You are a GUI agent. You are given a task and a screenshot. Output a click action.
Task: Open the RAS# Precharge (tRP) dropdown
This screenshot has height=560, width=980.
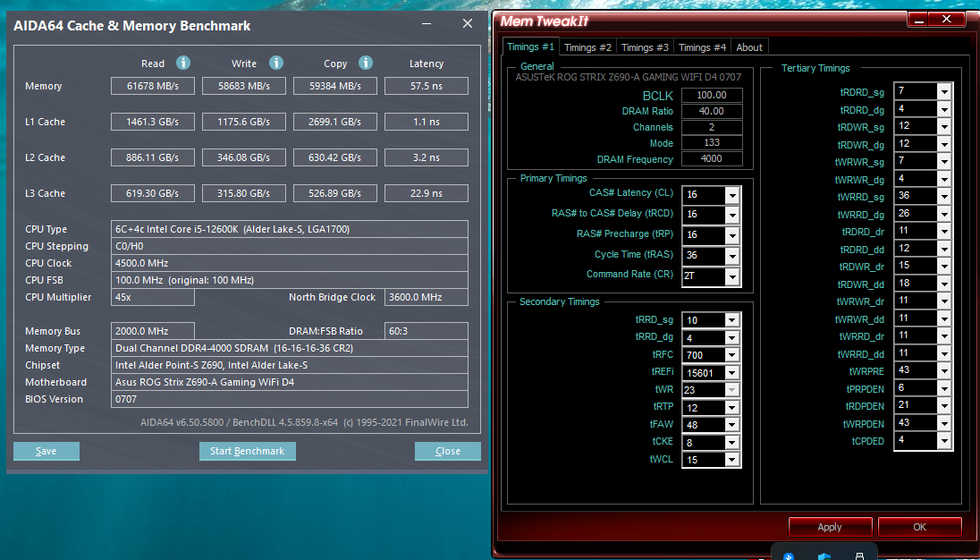[x=732, y=235]
